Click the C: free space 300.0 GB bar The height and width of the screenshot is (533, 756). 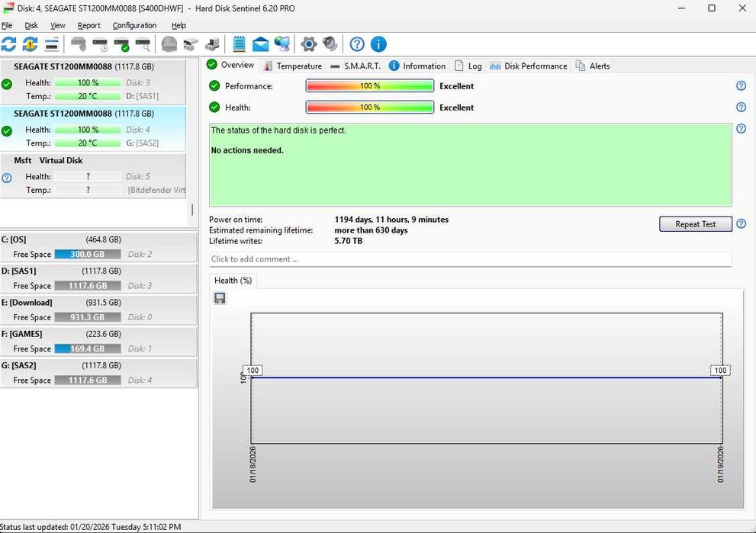(x=88, y=254)
